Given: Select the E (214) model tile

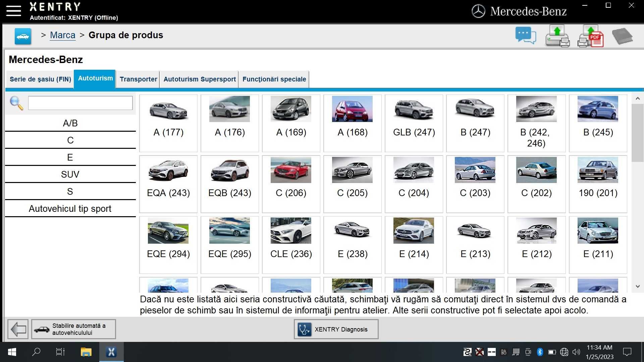Looking at the screenshot, I should tap(414, 245).
